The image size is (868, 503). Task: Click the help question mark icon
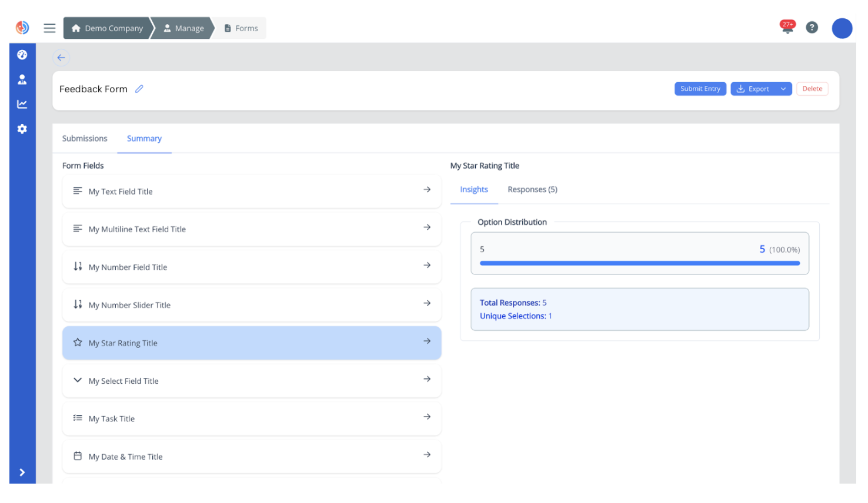pos(812,28)
